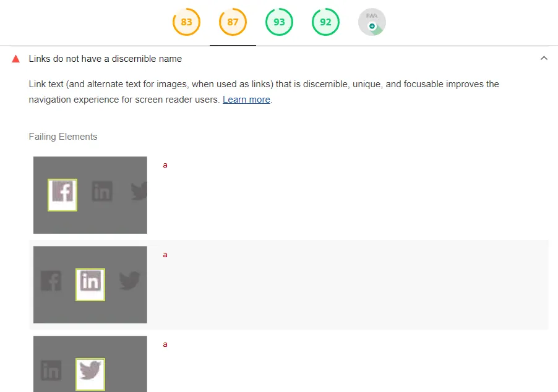Click the LinkedIn icon in the third failing element
This screenshot has height=392, width=558.
(51, 372)
